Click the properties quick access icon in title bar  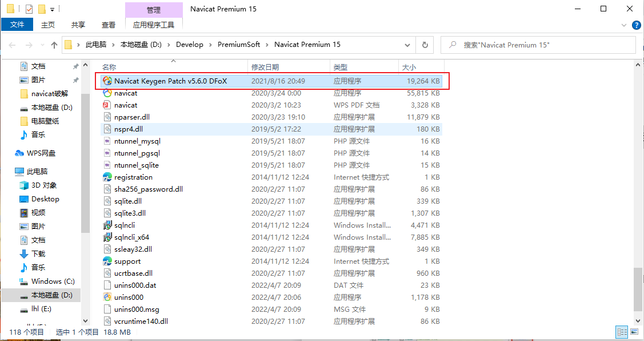pyautogui.click(x=29, y=9)
